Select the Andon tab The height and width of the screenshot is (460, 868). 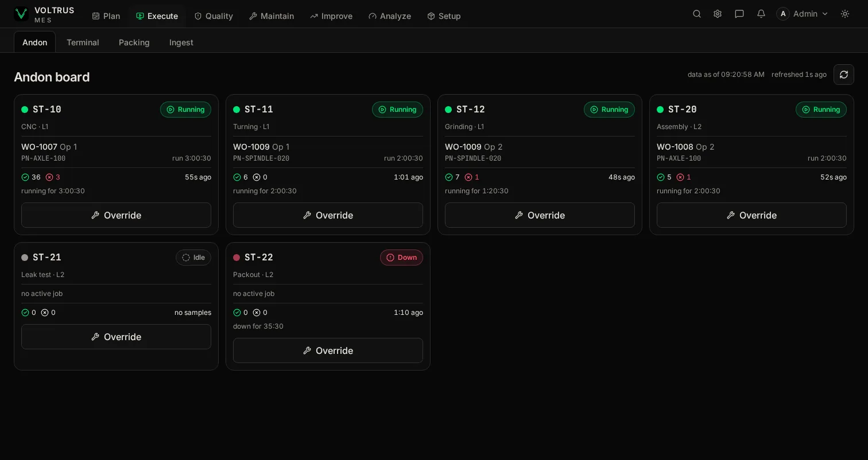(34, 42)
